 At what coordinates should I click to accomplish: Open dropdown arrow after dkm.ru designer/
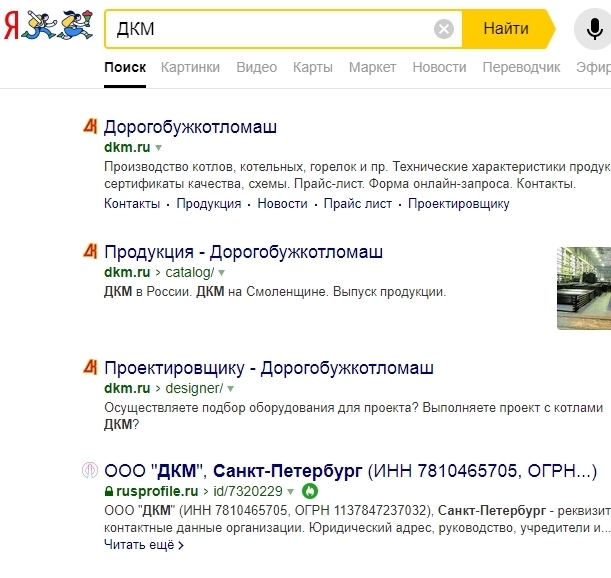229,388
